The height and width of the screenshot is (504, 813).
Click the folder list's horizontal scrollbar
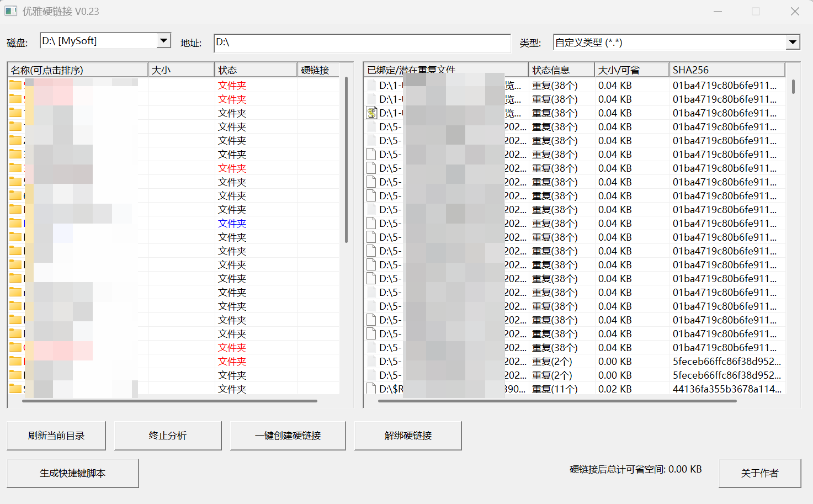[x=169, y=401]
